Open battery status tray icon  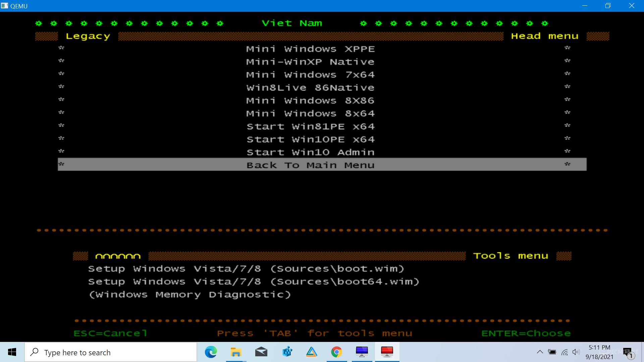tap(552, 352)
